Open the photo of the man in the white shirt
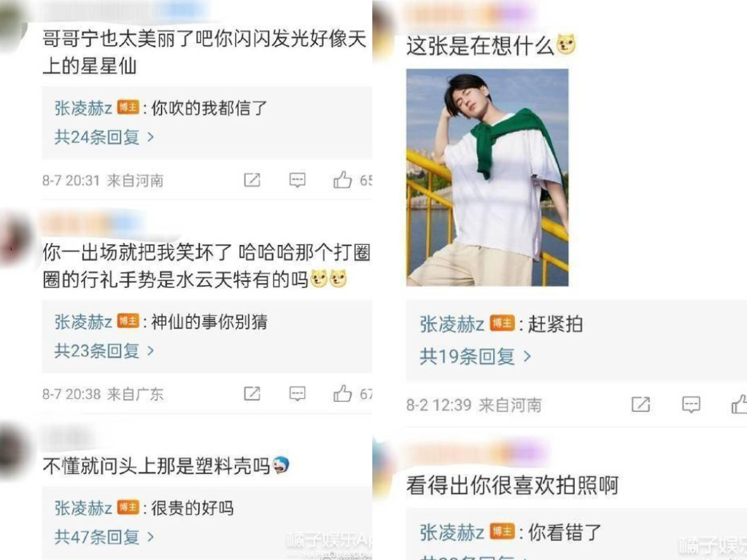Screen dimensions: 747x560 pos(487,178)
